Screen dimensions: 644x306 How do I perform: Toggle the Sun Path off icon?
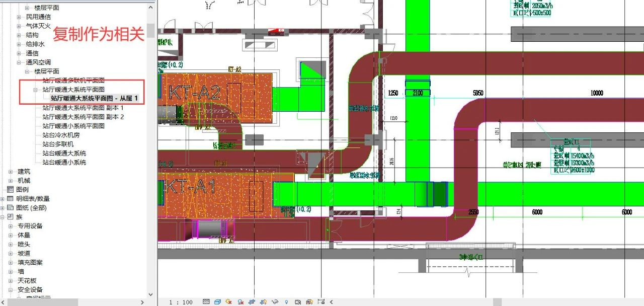tap(228, 302)
